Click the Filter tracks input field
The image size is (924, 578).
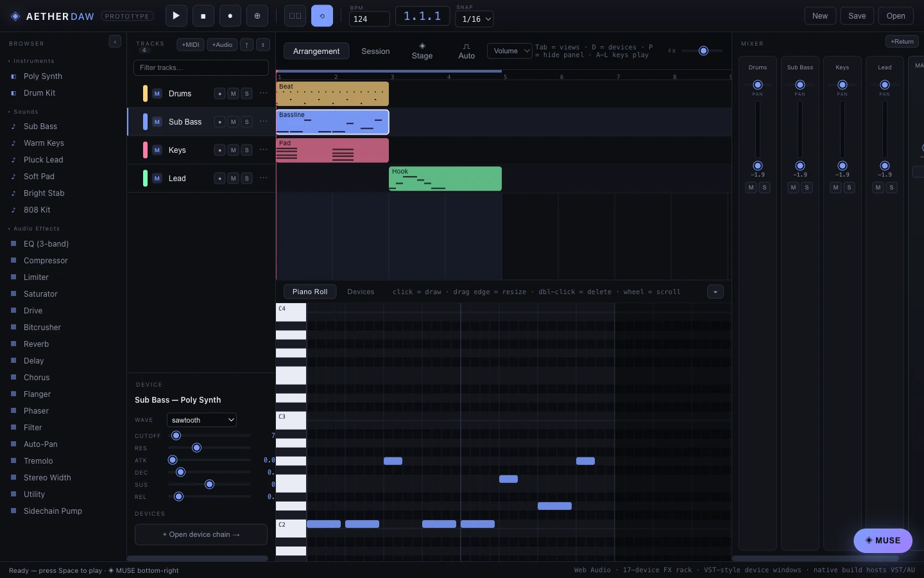[201, 67]
